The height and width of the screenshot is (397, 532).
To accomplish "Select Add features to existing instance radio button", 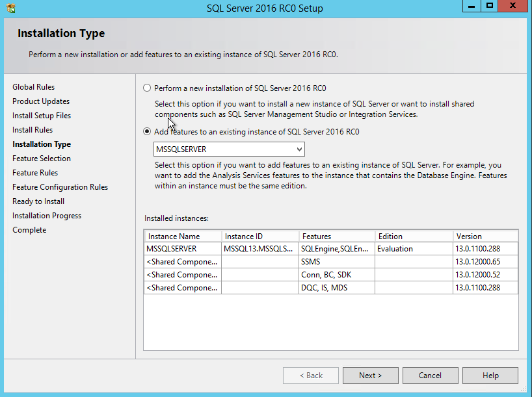I will (147, 131).
